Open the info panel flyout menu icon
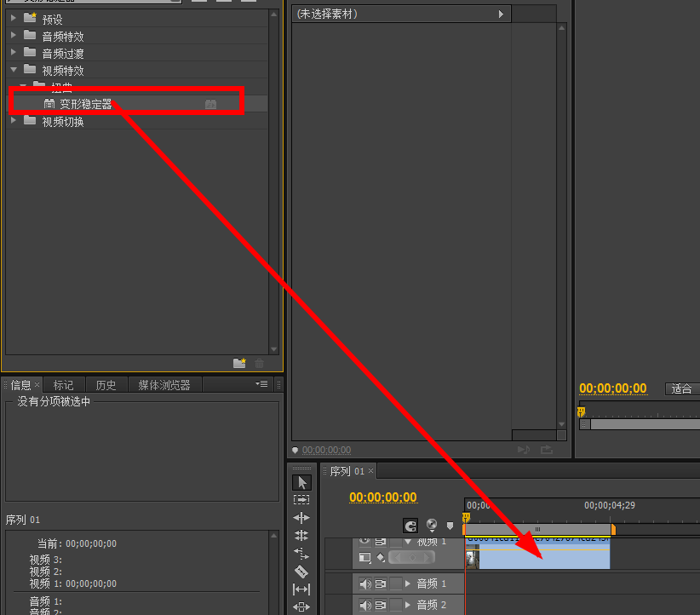700x615 pixels. (x=261, y=383)
